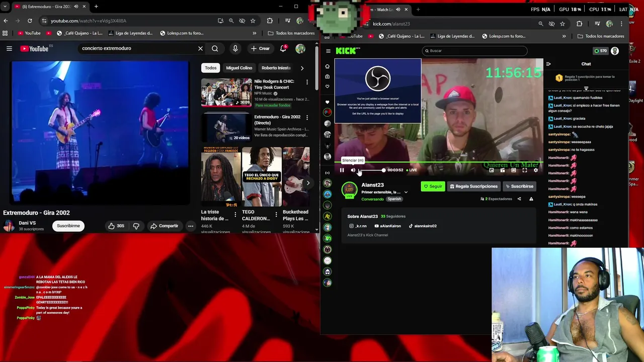The height and width of the screenshot is (362, 644).
Task: Open Chrome menu in Kick window
Action: (621, 24)
